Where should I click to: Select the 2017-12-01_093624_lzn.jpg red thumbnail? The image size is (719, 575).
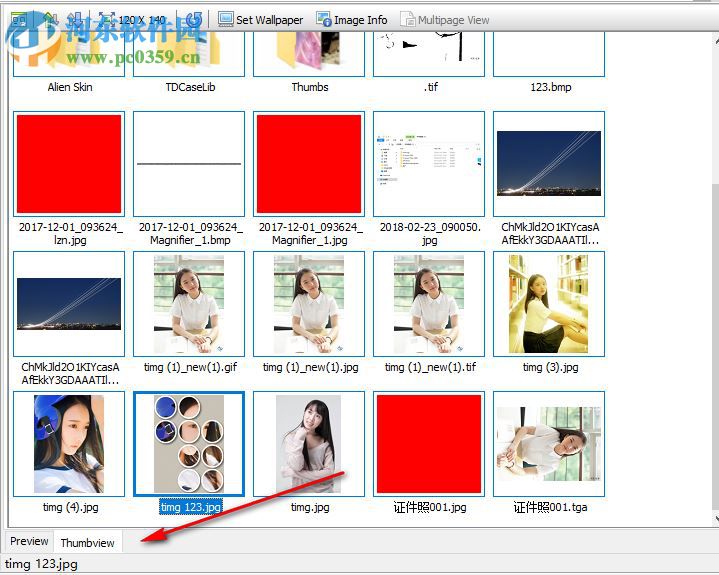point(69,164)
